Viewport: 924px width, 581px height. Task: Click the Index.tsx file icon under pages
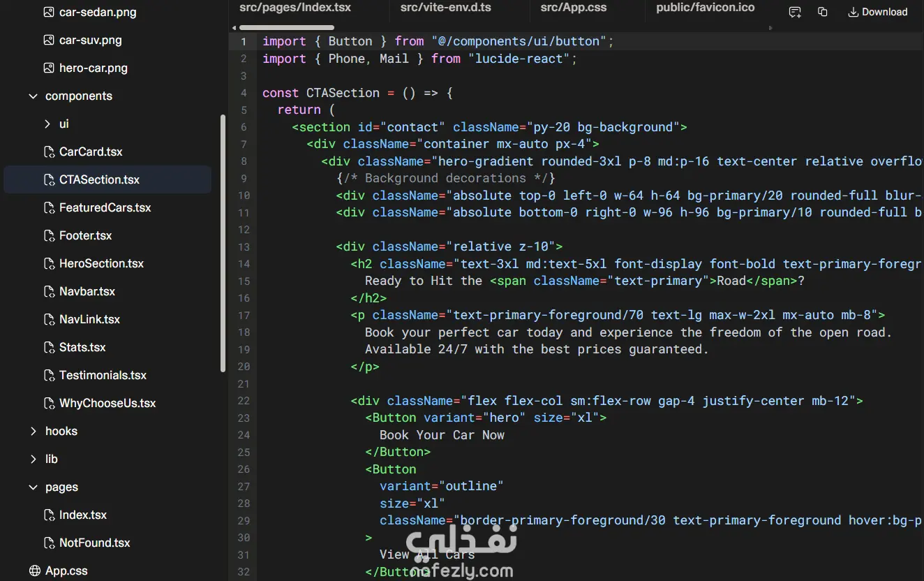pos(49,515)
